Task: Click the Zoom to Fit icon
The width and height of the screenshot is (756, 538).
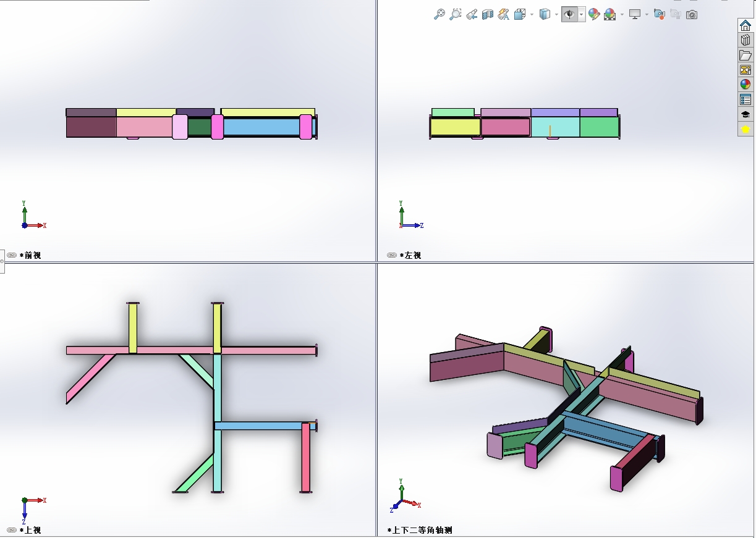Action: 439,14
